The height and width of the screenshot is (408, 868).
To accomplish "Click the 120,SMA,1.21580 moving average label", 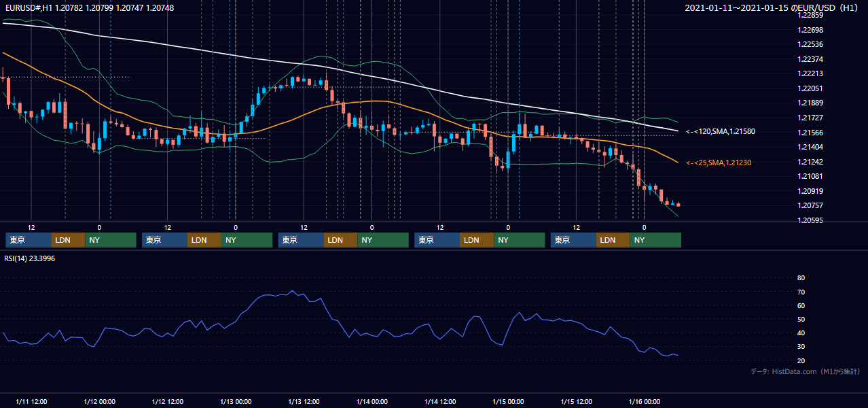I will [x=721, y=131].
